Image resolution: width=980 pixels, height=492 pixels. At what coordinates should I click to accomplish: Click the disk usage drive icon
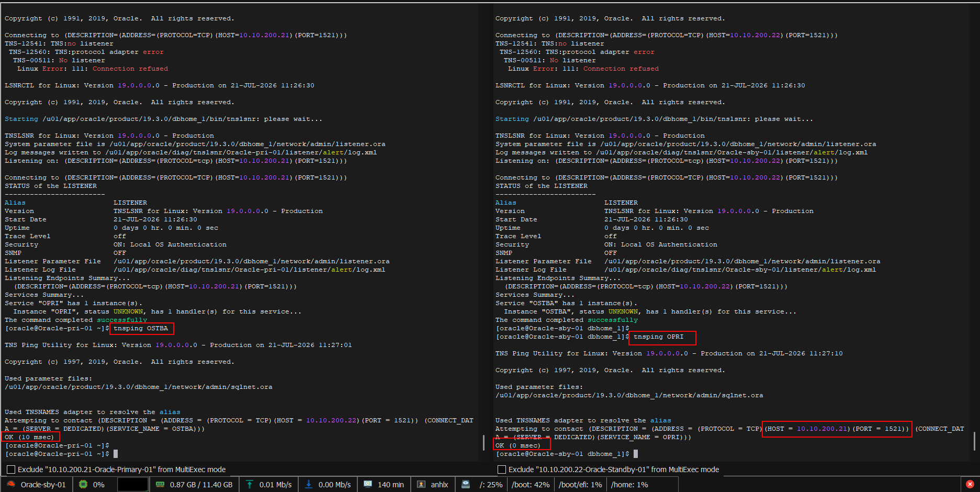(466, 484)
